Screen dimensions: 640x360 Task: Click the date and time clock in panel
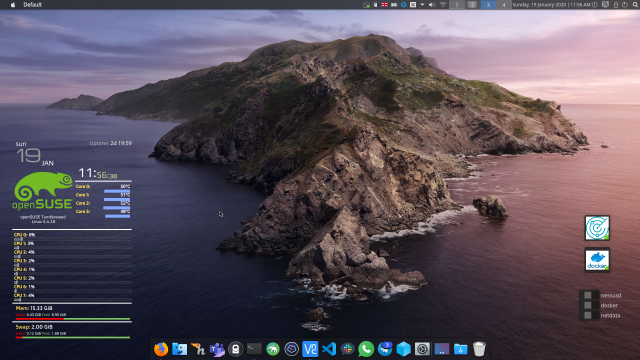(x=551, y=5)
